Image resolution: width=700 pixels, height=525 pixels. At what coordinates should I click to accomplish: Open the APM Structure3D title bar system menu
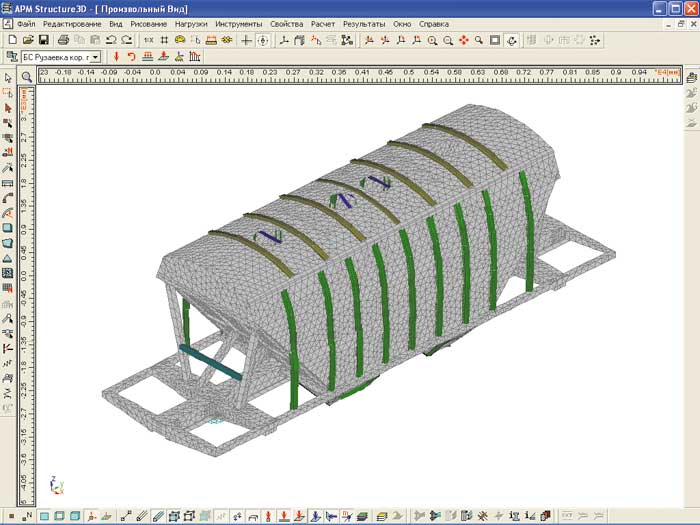(7, 7)
